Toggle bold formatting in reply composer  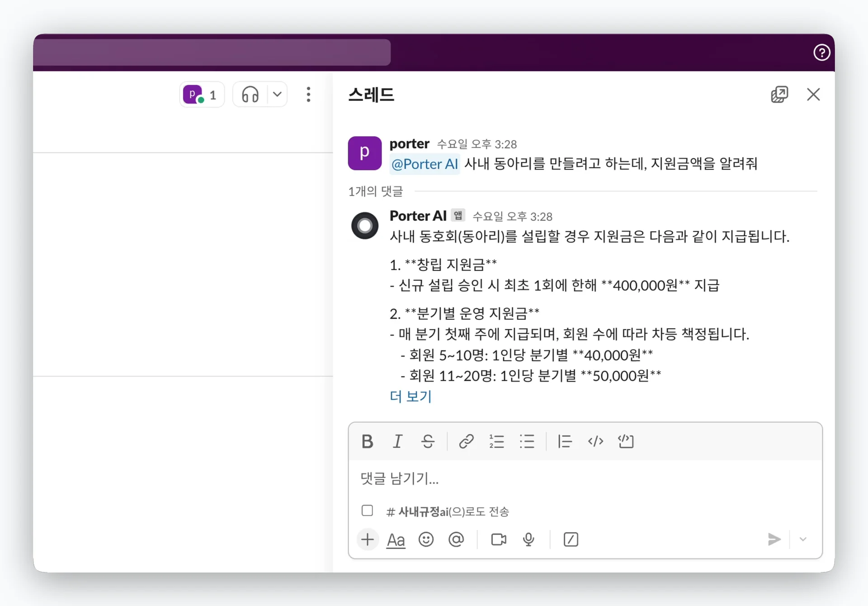click(x=367, y=441)
